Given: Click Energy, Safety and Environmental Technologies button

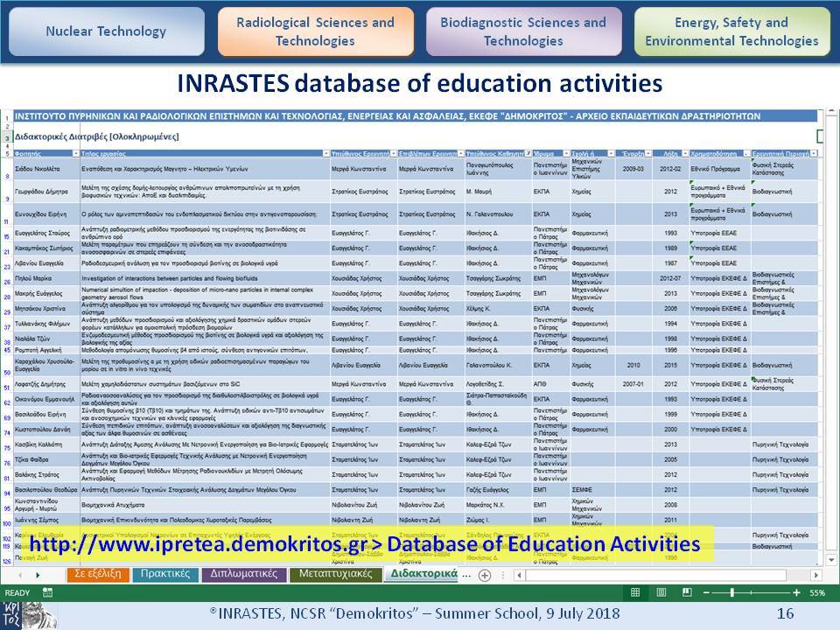Looking at the screenshot, I should (x=731, y=31).
